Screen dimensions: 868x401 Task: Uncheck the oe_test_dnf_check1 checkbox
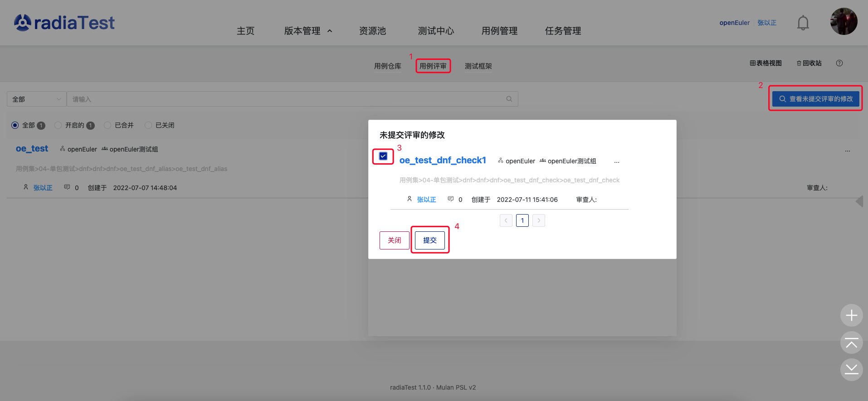pyautogui.click(x=383, y=156)
